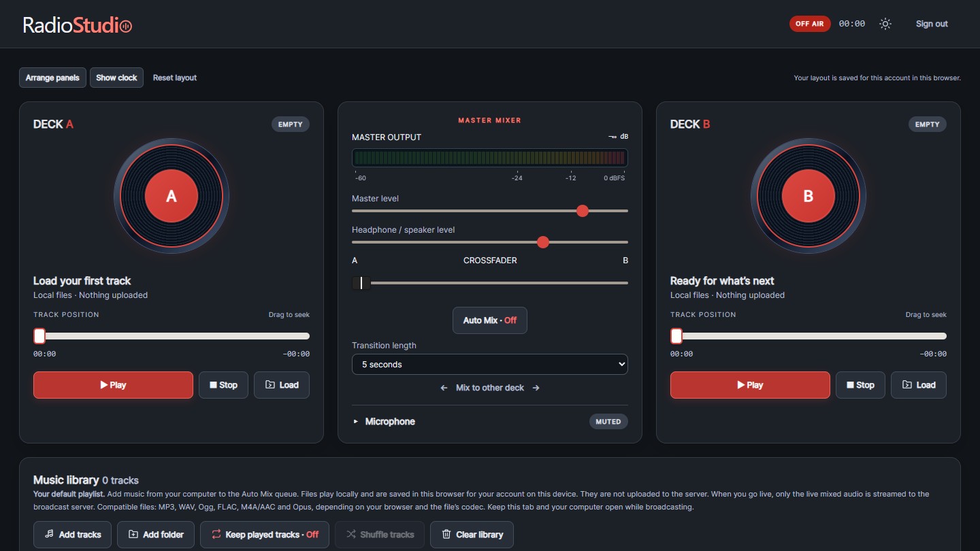980x551 pixels.
Task: Click the Headphone / speaker level slider
Action: pos(490,242)
